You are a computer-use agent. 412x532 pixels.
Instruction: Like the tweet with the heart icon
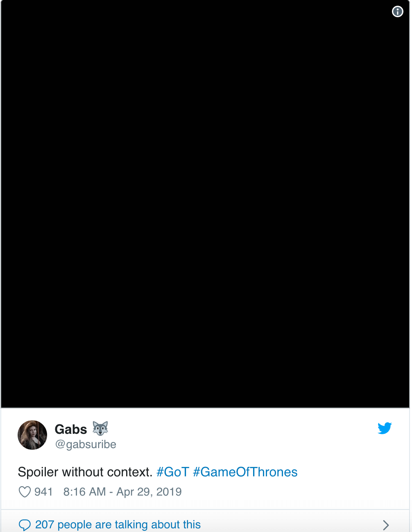(x=25, y=491)
